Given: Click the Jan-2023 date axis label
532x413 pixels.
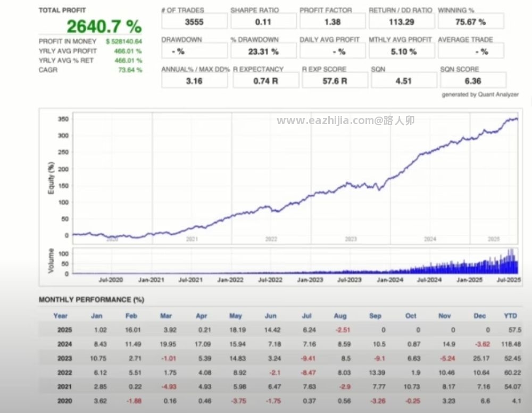Looking at the screenshot, I should (310, 280).
